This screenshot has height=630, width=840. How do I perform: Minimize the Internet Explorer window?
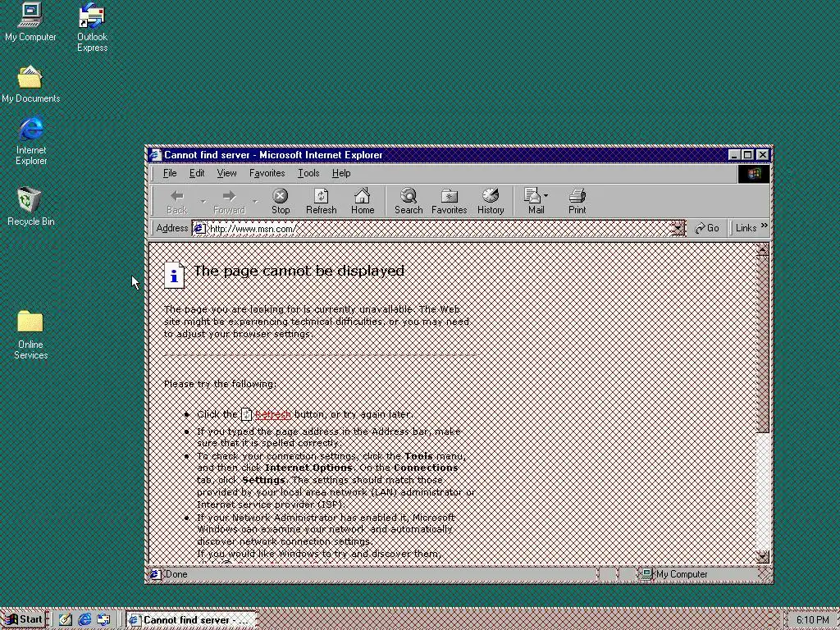click(x=734, y=155)
